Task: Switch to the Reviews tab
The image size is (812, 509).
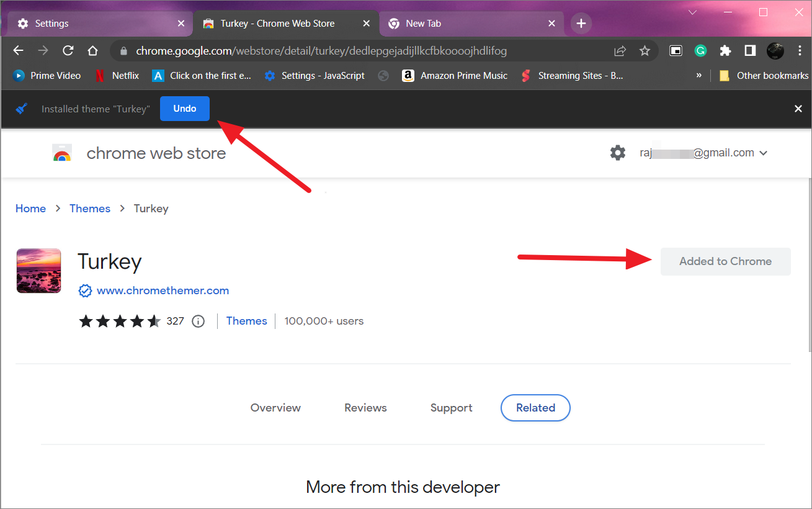Action: [365, 408]
